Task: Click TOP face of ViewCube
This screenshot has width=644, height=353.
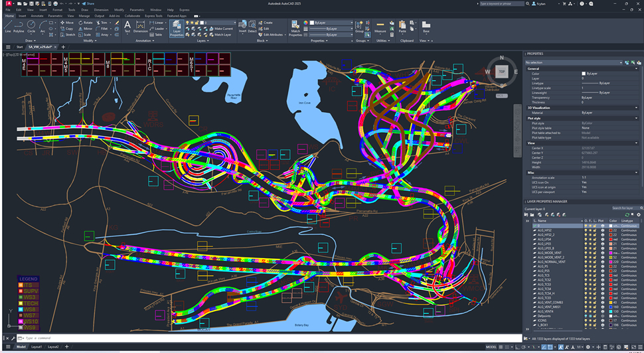Action: 501,72
